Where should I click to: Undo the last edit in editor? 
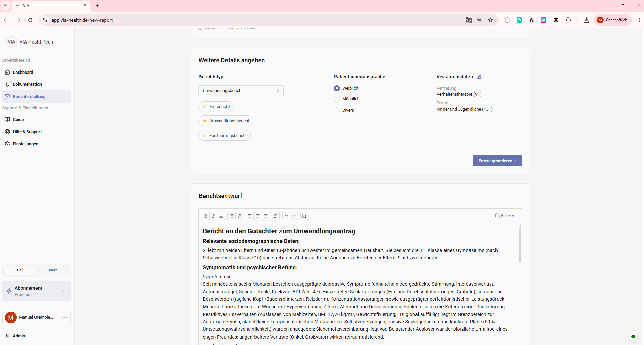286,216
